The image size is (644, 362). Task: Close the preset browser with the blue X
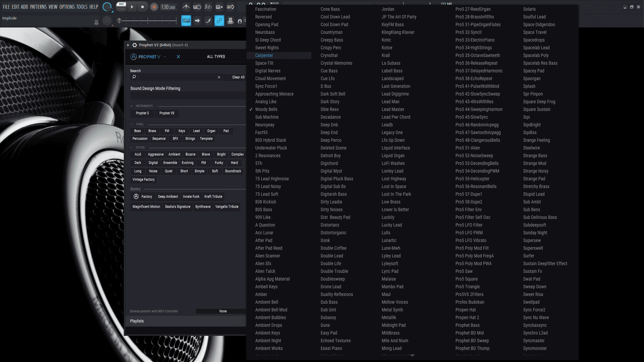tap(178, 57)
